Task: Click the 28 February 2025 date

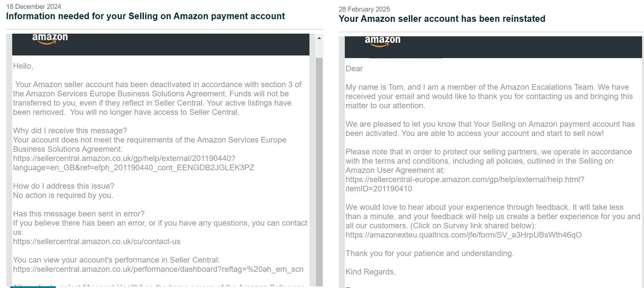Action: click(364, 9)
